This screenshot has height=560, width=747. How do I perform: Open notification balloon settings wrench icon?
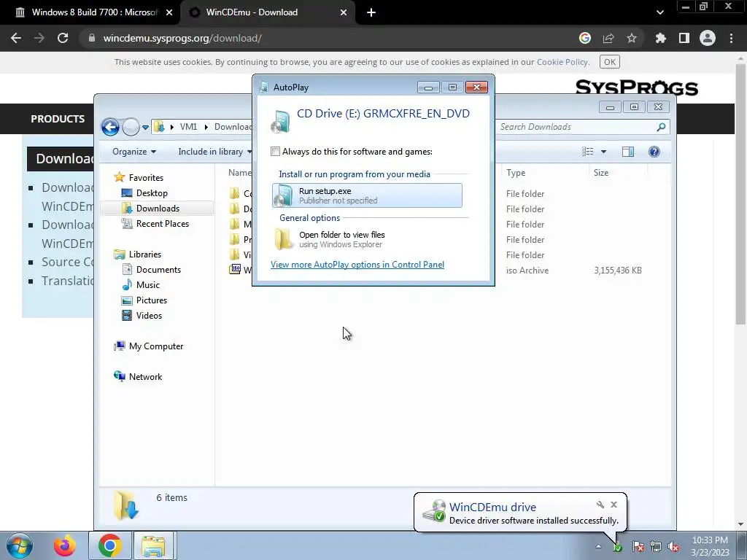coord(600,505)
